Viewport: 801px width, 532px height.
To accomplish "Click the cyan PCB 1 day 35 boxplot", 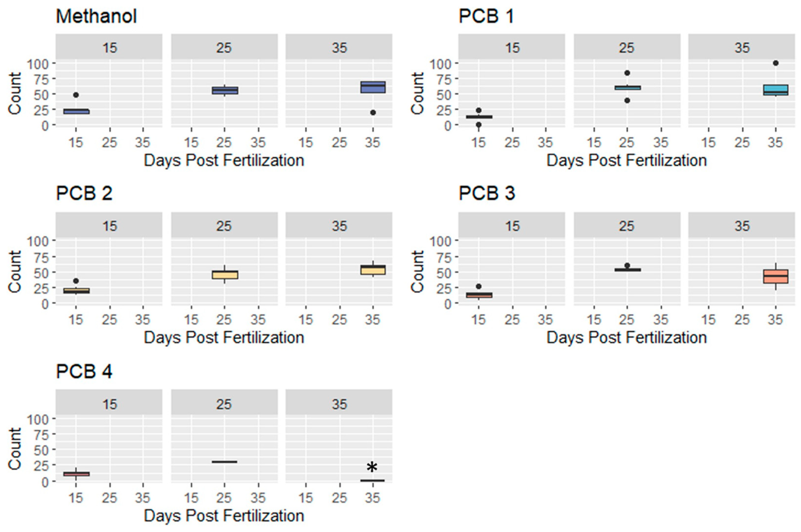I will [x=775, y=90].
